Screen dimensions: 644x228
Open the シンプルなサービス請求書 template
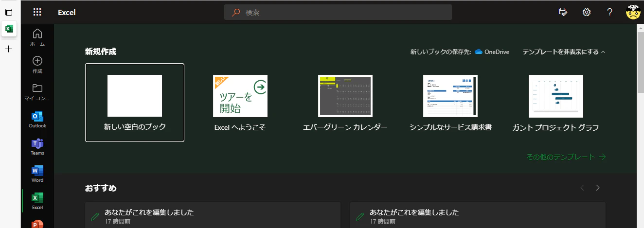click(450, 103)
